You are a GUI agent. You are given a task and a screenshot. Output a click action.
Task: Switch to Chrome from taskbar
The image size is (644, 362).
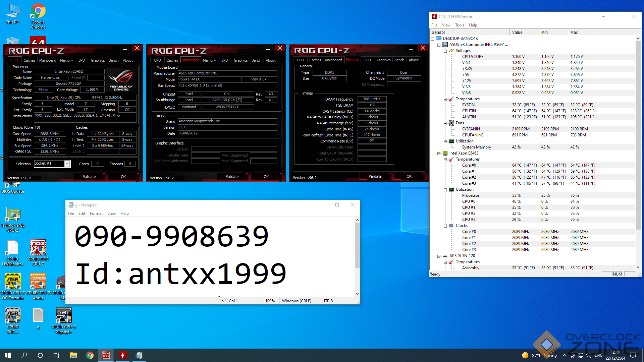tap(90, 355)
